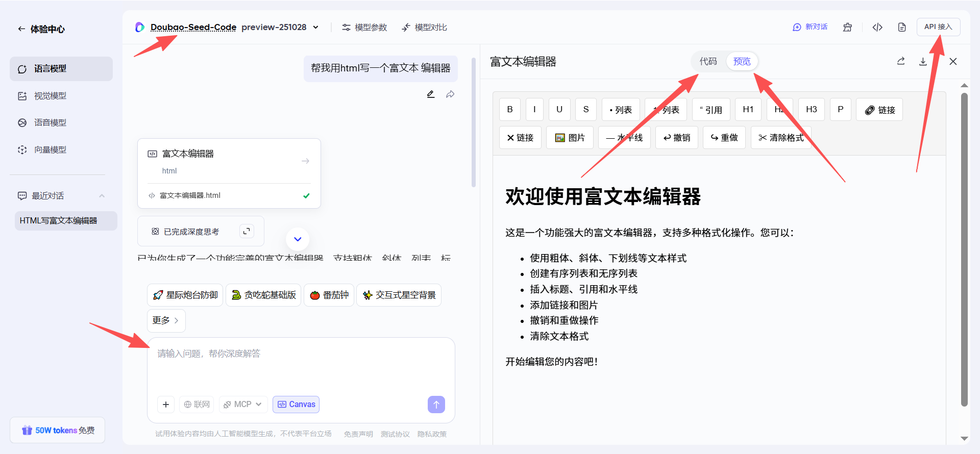Screen dimensions: 980x454
Task: Send the message with the up-arrow button
Action: pyautogui.click(x=436, y=405)
